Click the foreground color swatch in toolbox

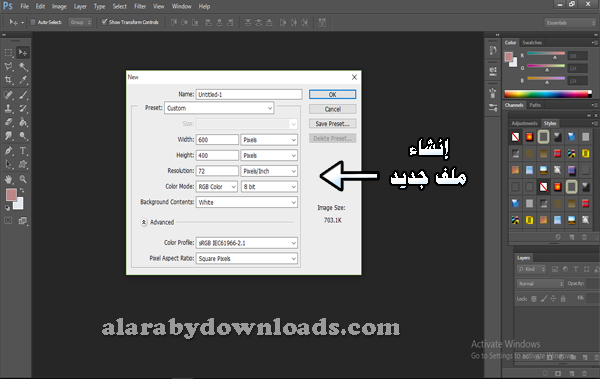pyautogui.click(x=11, y=194)
